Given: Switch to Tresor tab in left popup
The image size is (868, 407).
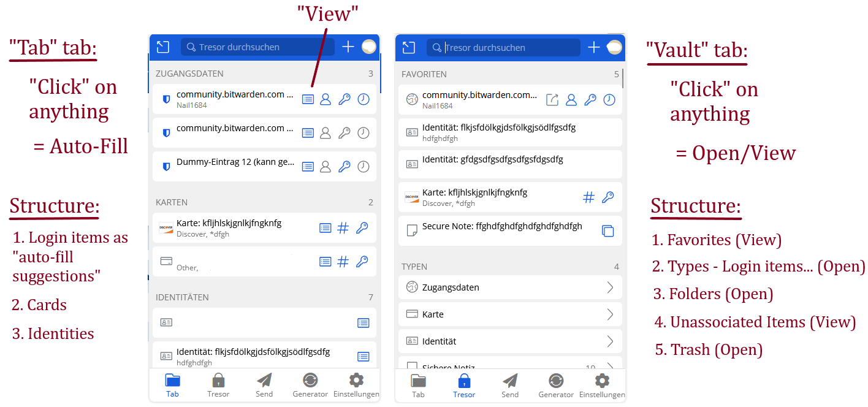Looking at the screenshot, I should [218, 386].
